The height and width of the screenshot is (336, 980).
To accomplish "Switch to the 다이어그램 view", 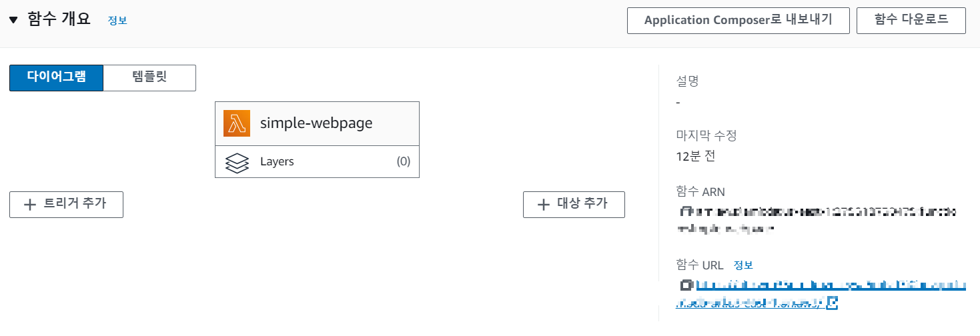I will click(x=56, y=77).
